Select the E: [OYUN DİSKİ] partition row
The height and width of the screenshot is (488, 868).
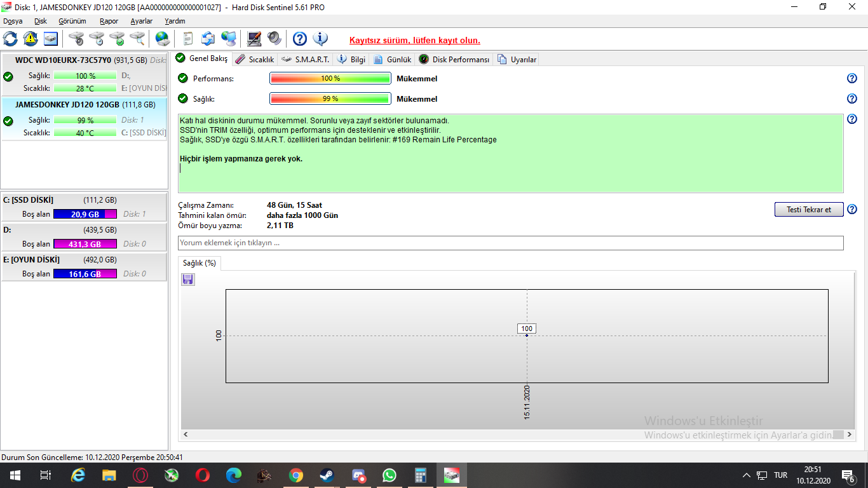point(84,267)
